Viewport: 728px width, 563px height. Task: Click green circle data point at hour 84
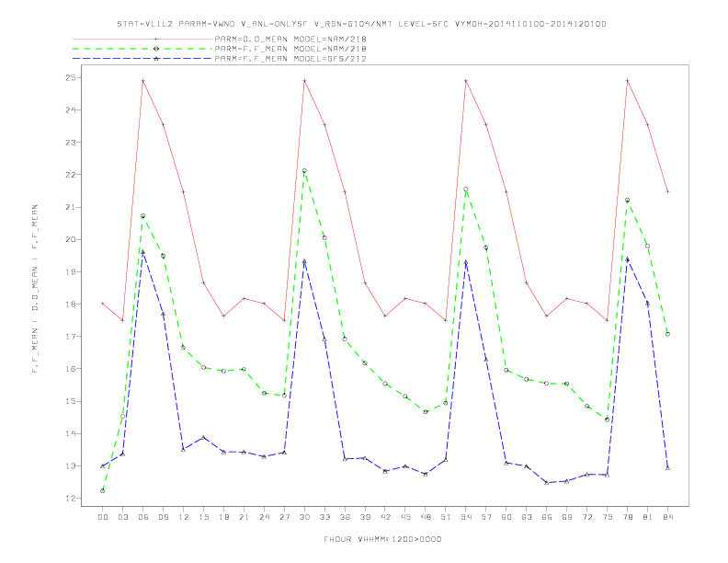667,335
